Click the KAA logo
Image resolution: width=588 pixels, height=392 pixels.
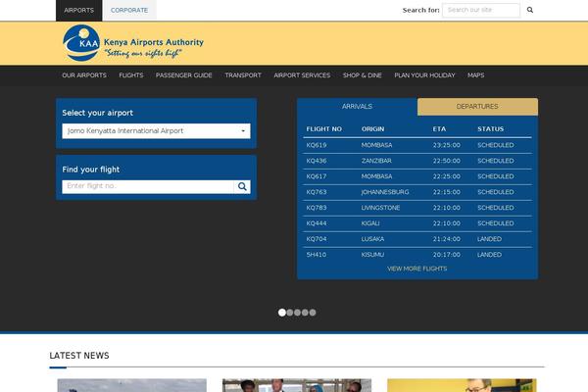tap(133, 43)
